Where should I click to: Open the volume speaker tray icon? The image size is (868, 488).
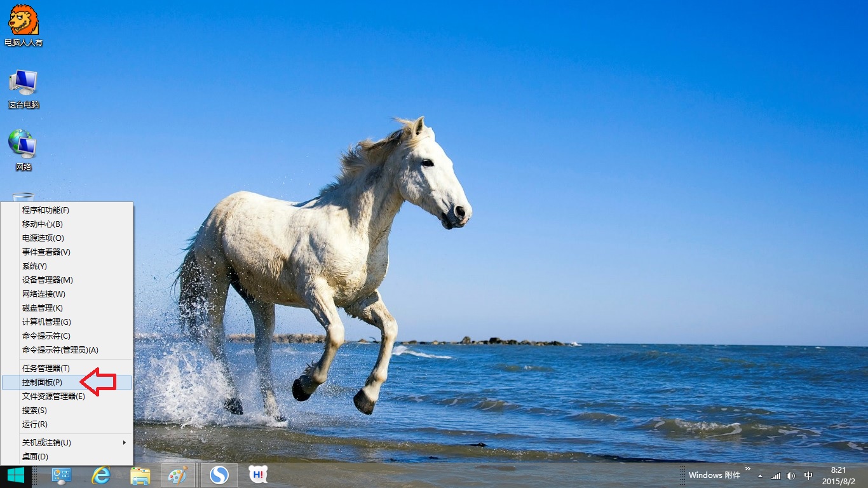791,475
